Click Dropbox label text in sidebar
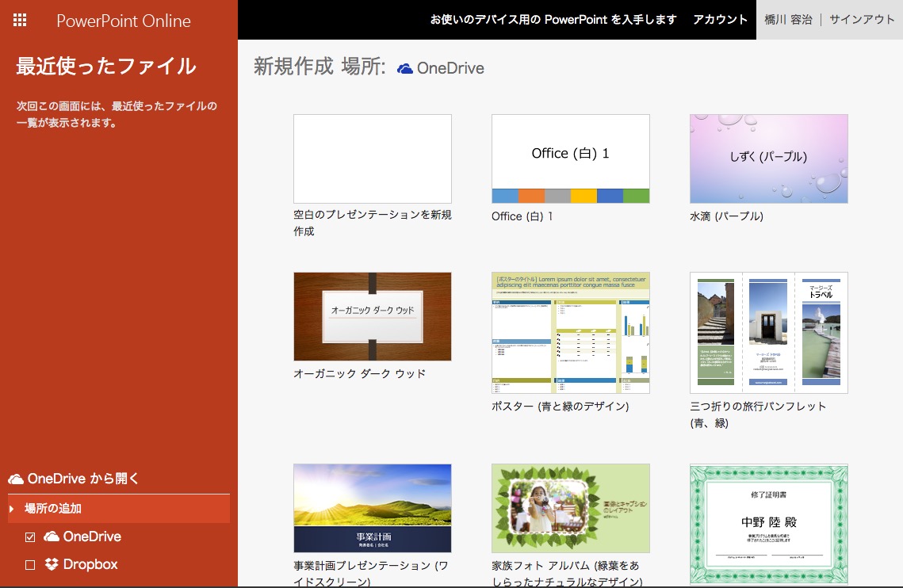 click(x=90, y=564)
